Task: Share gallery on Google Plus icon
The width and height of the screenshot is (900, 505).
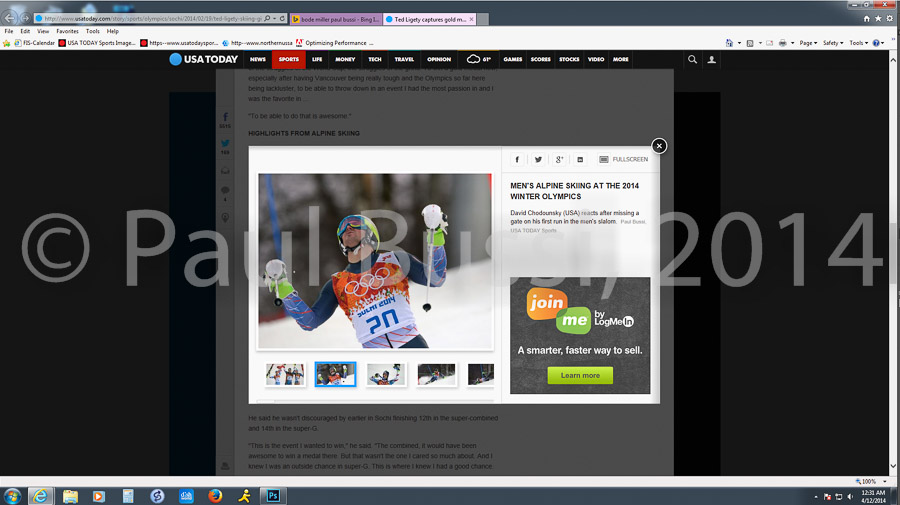Action: (x=559, y=160)
